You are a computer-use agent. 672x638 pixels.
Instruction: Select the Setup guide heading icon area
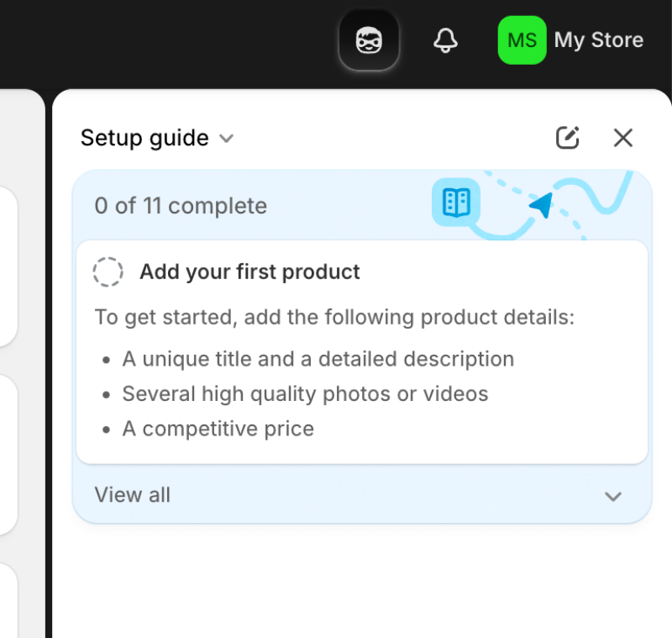pos(144,138)
